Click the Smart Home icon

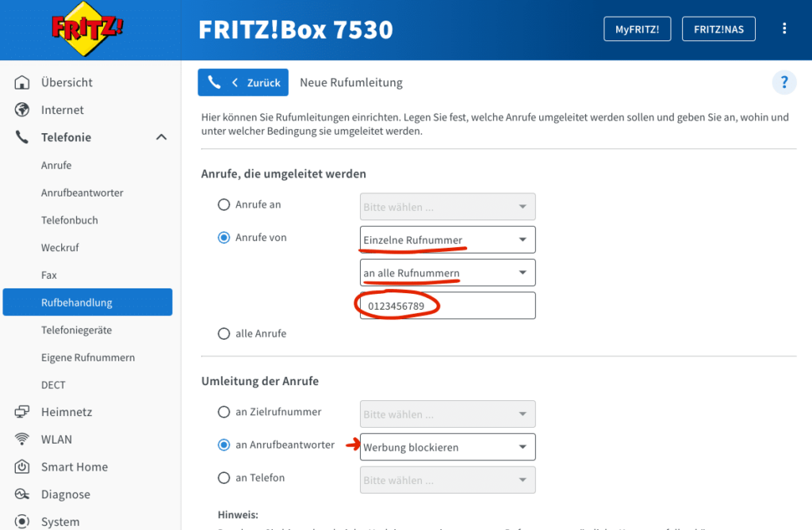(x=22, y=467)
